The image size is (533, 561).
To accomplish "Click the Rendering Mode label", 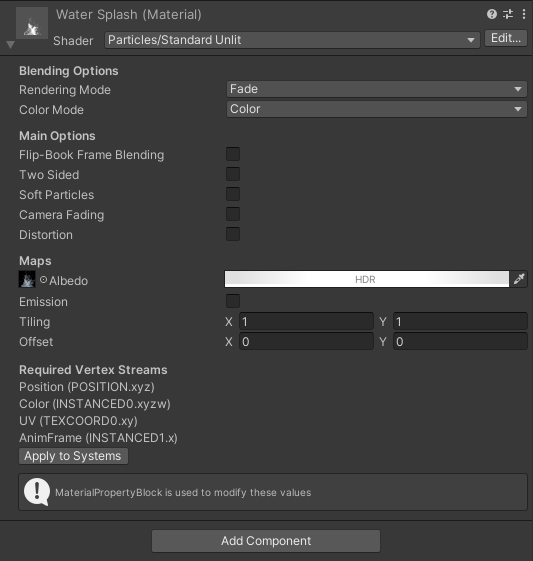I will pos(65,90).
